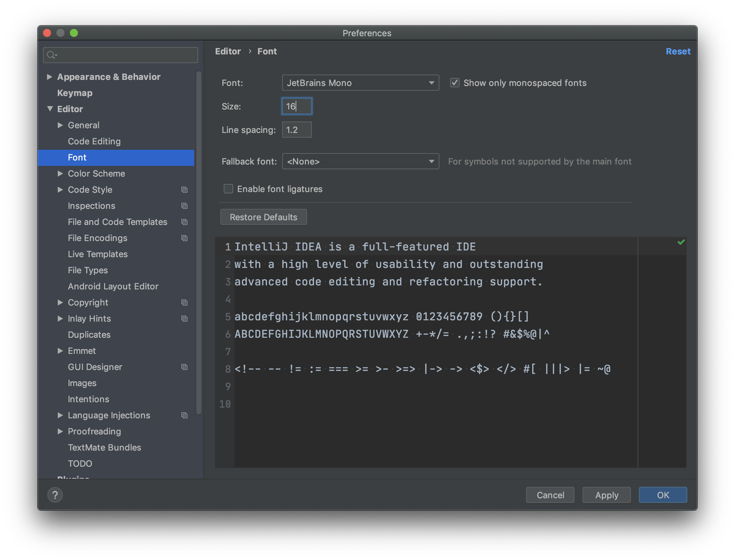Expand the Copyright node
Image resolution: width=735 pixels, height=560 pixels.
[60, 302]
